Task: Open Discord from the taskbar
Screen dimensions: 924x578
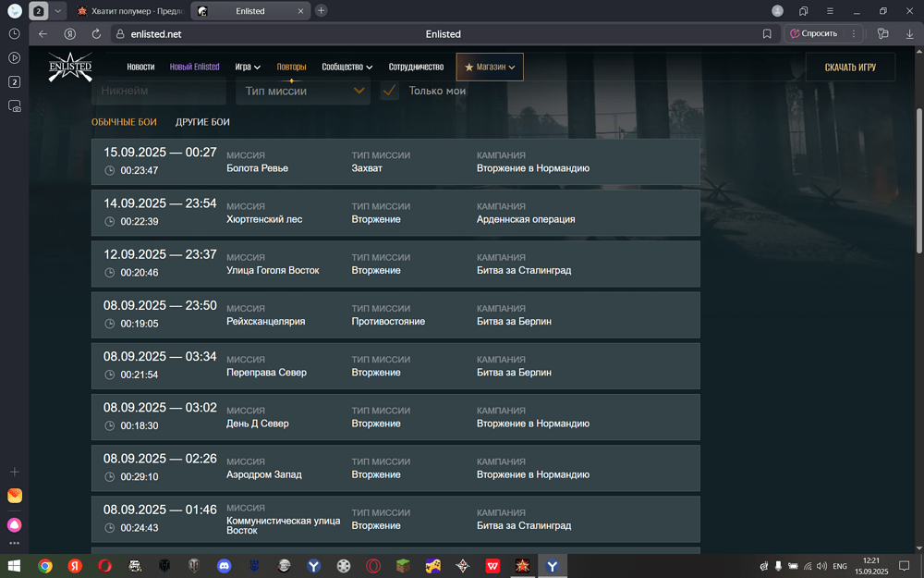Action: tap(224, 566)
